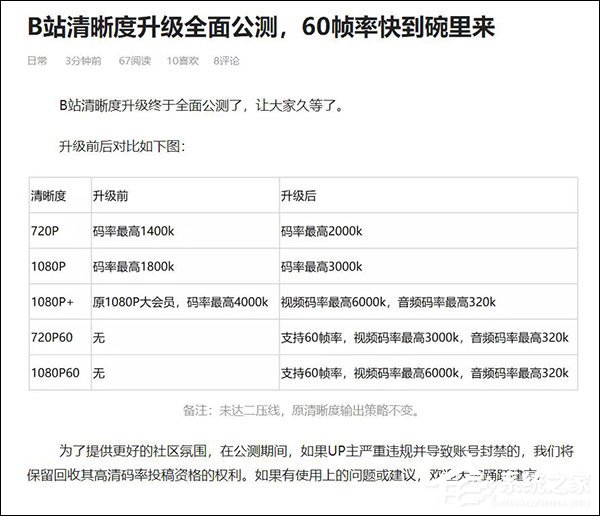Click the article title about B站清晰度升级

(261, 28)
